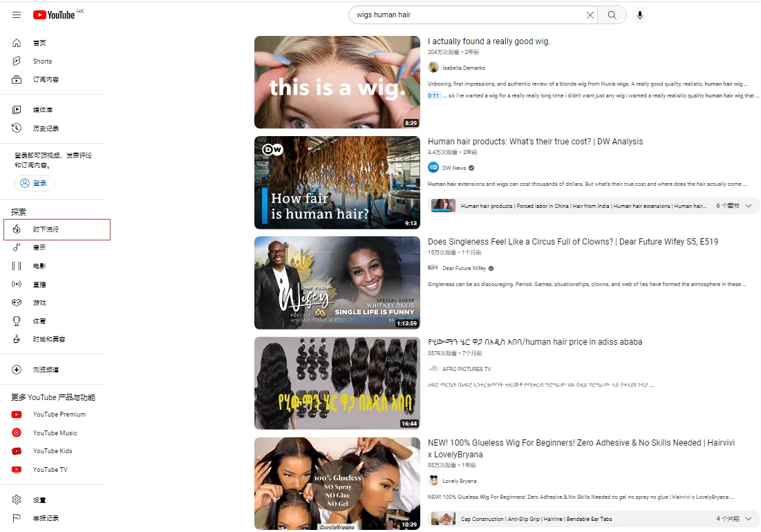
Task: Click Isabella Demarko's channel avatar
Action: click(x=433, y=68)
